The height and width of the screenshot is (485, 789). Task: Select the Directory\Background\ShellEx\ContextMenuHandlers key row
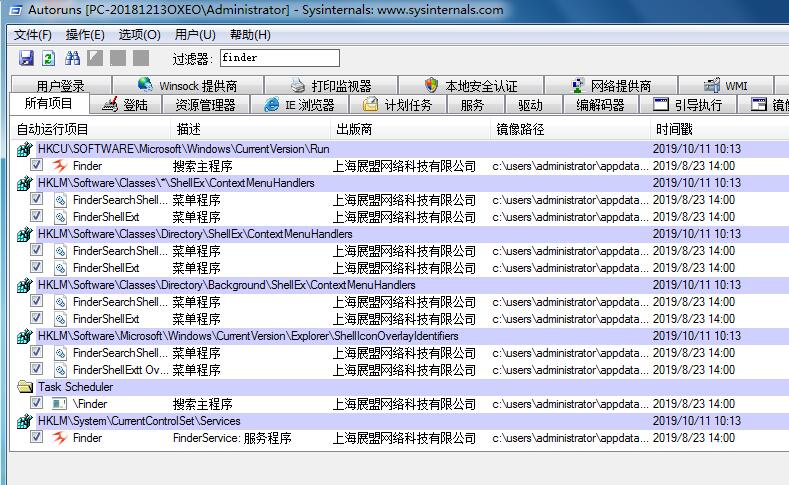(x=400, y=285)
